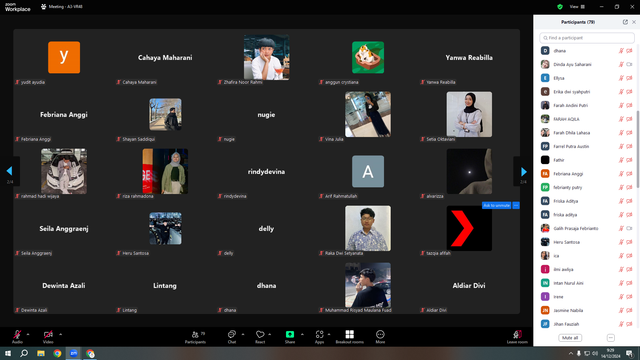The image size is (640, 360).
Task: Start video with the camera icon
Action: pyautogui.click(x=48, y=334)
